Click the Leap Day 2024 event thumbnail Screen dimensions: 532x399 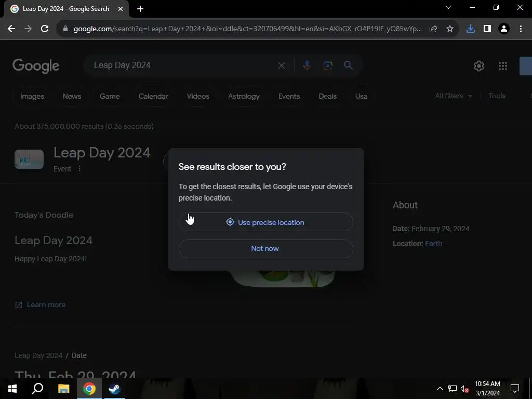29,159
